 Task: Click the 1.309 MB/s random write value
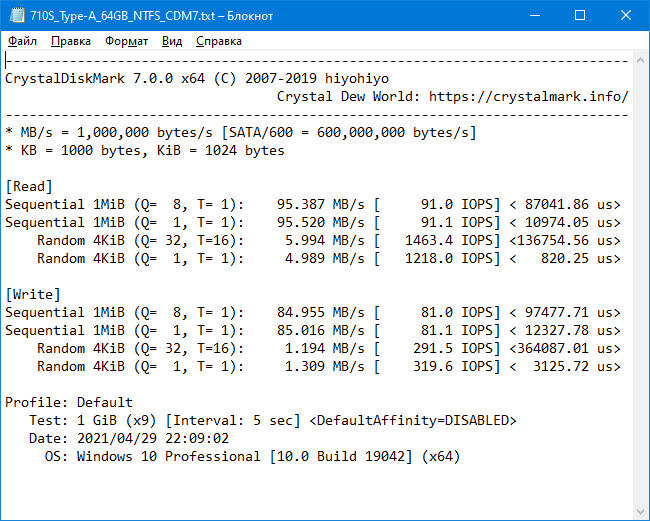[325, 366]
